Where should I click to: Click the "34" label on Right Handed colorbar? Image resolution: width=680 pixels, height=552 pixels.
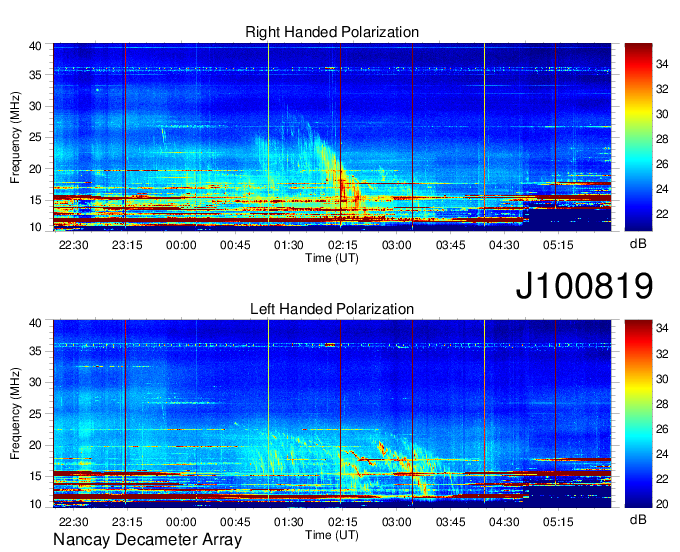click(662, 64)
